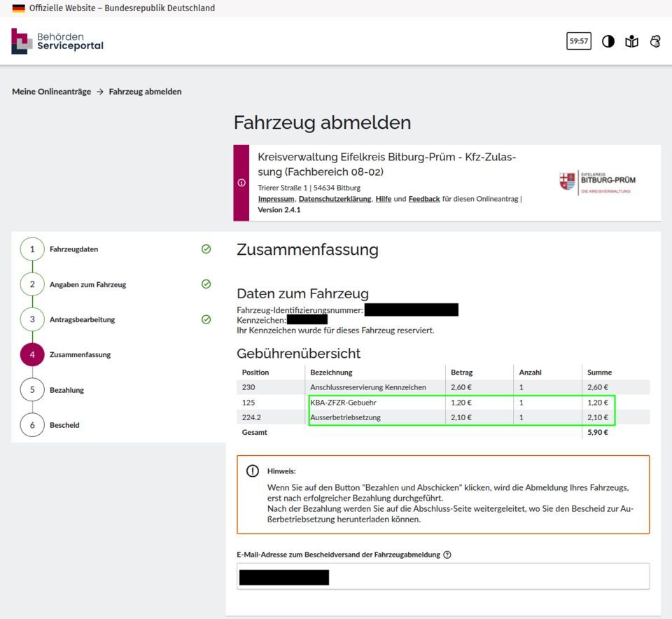The height and width of the screenshot is (619, 672).
Task: Click the Hilfe link in the banner
Action: (x=382, y=199)
